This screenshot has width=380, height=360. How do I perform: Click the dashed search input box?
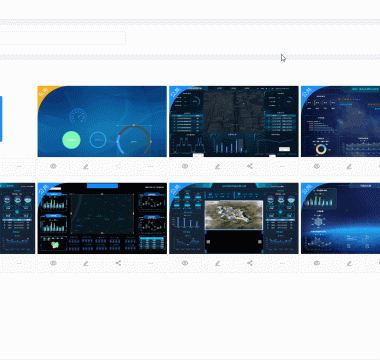tap(63, 38)
